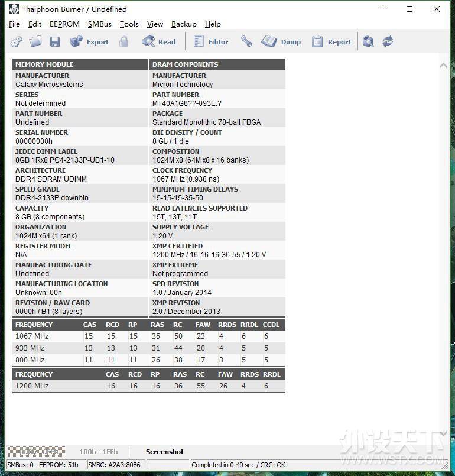Click the 'Galaxy Microsystems' manufacturer value
Viewport: 455px width, 476px height.
[49, 85]
